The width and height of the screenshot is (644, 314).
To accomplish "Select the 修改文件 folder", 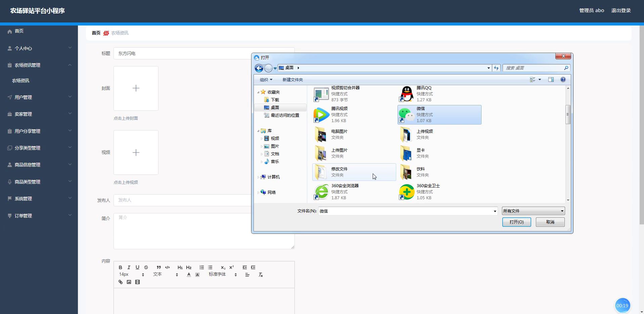I will (x=354, y=172).
